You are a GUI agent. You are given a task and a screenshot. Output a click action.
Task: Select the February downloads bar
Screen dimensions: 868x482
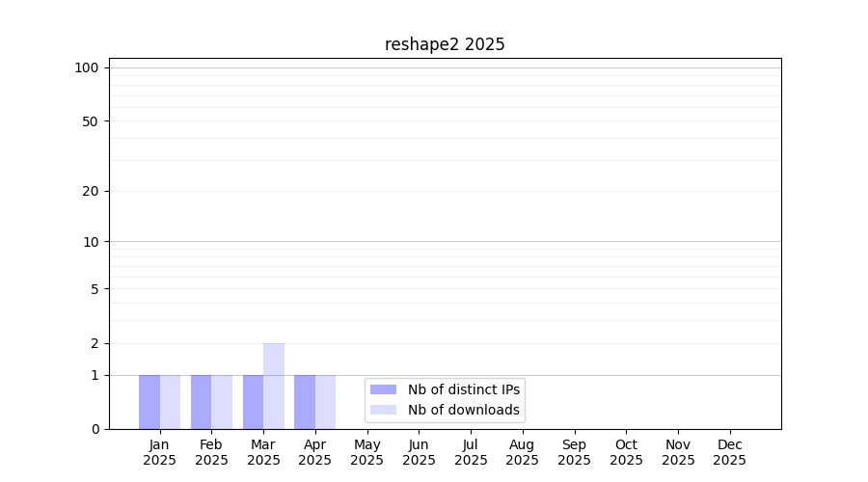click(222, 402)
